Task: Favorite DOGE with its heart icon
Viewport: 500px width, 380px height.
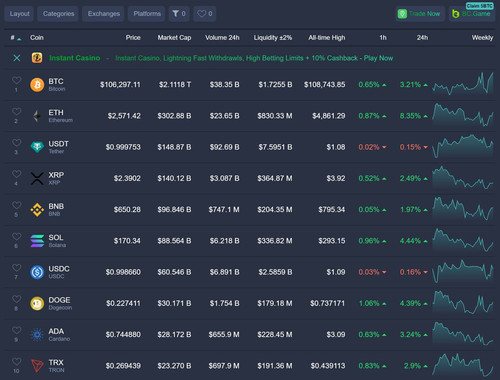Action: pyautogui.click(x=16, y=299)
